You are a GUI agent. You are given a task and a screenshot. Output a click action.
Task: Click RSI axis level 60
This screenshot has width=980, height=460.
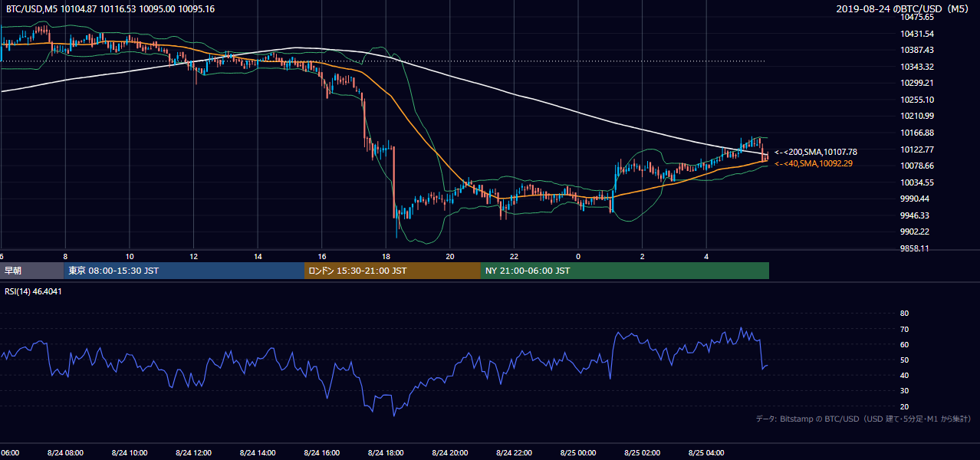click(x=904, y=344)
